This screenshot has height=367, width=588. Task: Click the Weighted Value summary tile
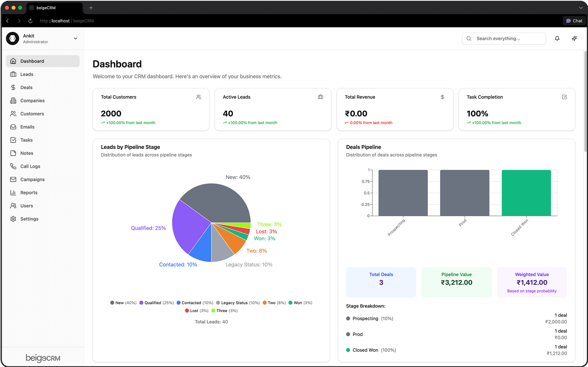[x=532, y=282]
